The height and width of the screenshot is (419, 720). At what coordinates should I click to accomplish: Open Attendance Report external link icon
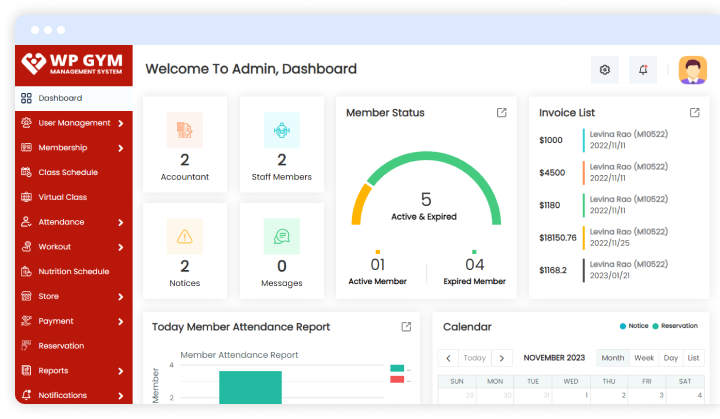coord(406,327)
